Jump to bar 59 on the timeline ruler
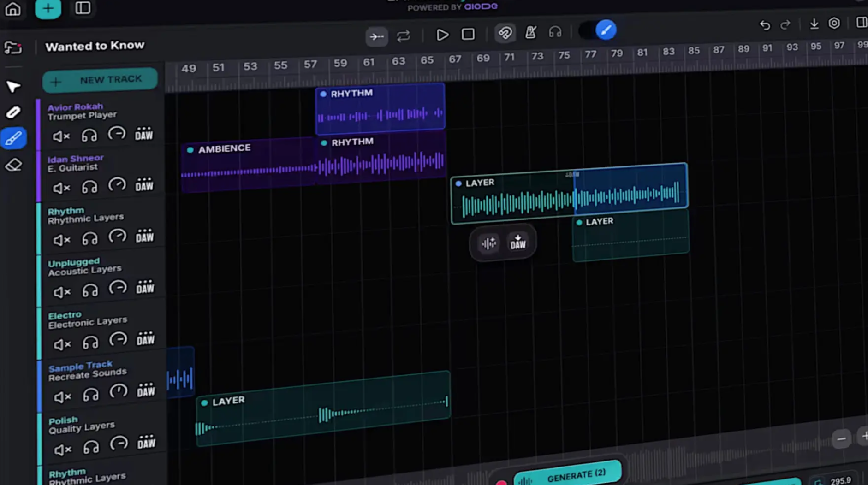The image size is (868, 485). [340, 63]
